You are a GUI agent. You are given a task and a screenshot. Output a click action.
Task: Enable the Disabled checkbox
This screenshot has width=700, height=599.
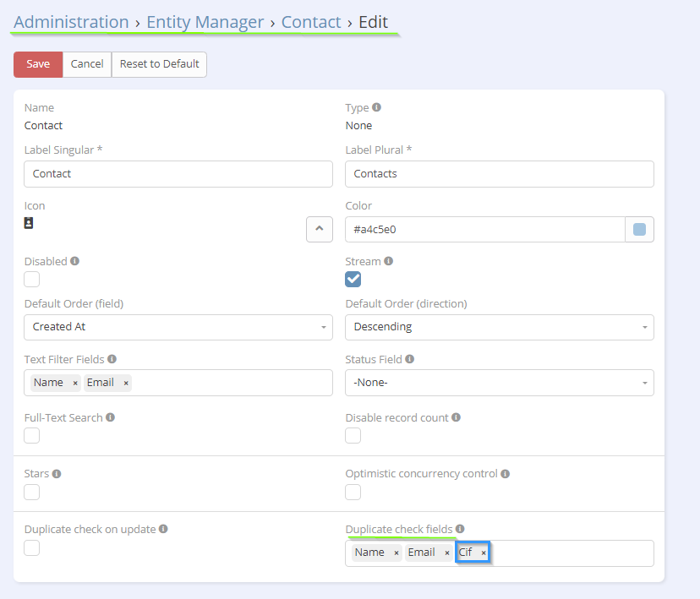[x=32, y=280]
